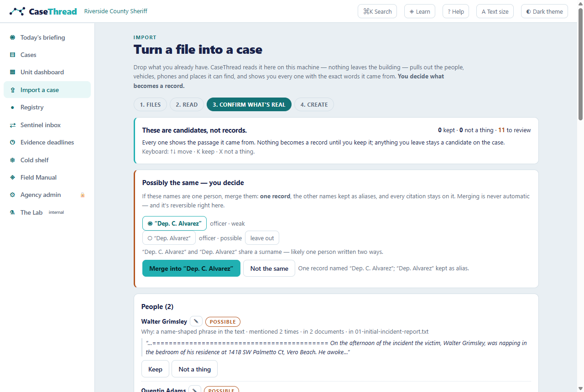Click Keep for Walter Grimsley
Screen dimensions: 584x392
[155, 369]
